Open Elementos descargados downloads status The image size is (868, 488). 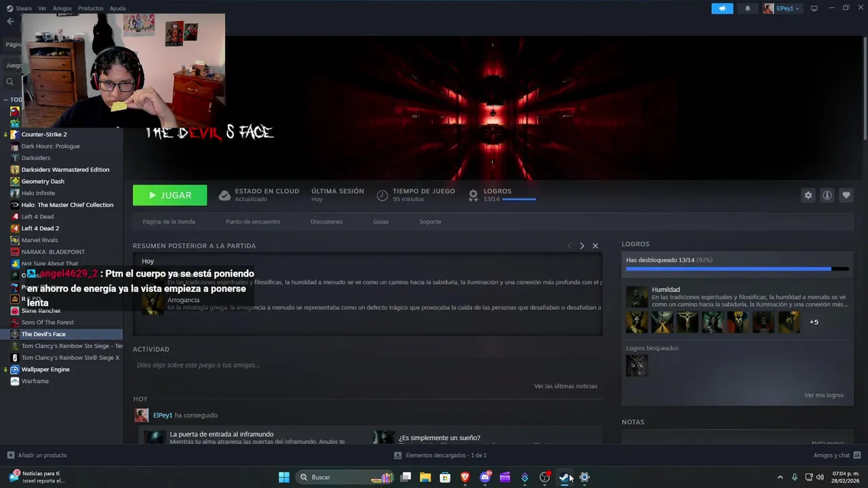(x=440, y=455)
